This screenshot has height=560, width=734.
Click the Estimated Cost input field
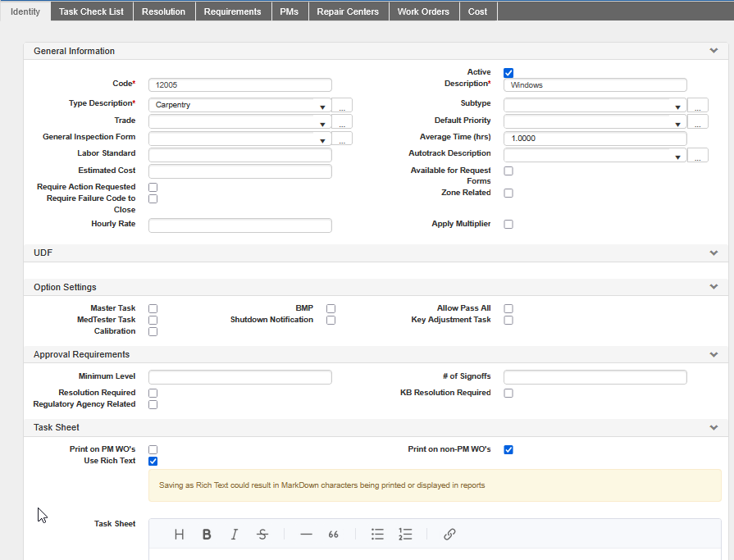point(240,171)
